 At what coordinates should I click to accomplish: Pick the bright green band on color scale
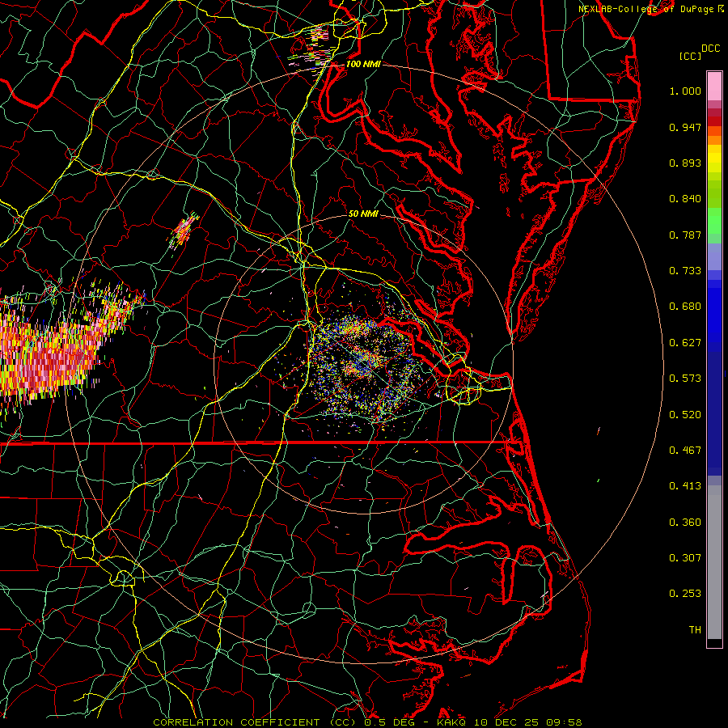tap(714, 222)
